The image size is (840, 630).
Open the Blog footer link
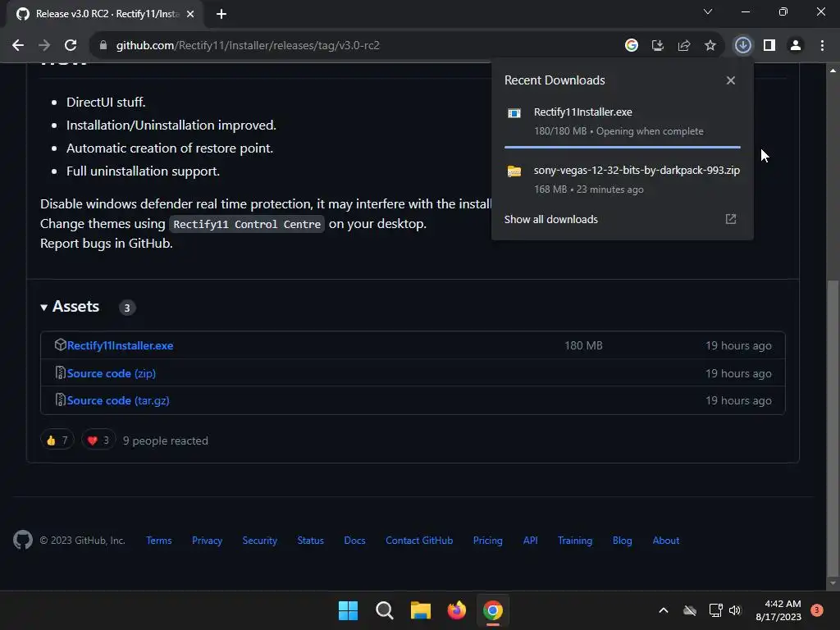622,541
